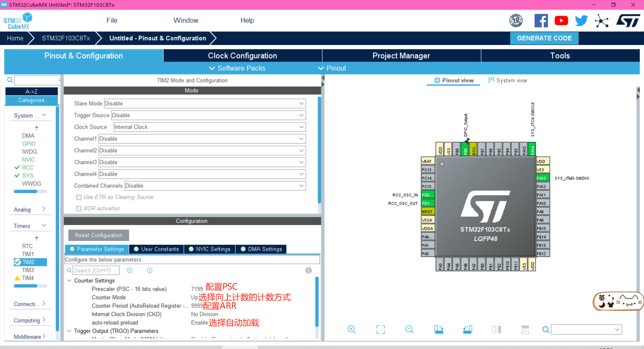Open the YouTube link icon
The width and height of the screenshot is (644, 349).
[561, 21]
